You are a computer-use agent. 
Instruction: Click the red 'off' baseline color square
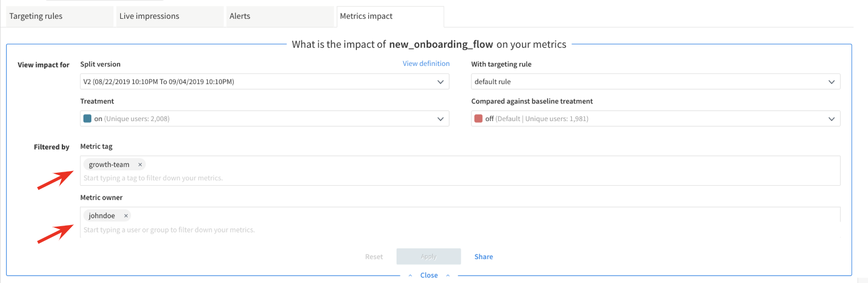pos(478,119)
